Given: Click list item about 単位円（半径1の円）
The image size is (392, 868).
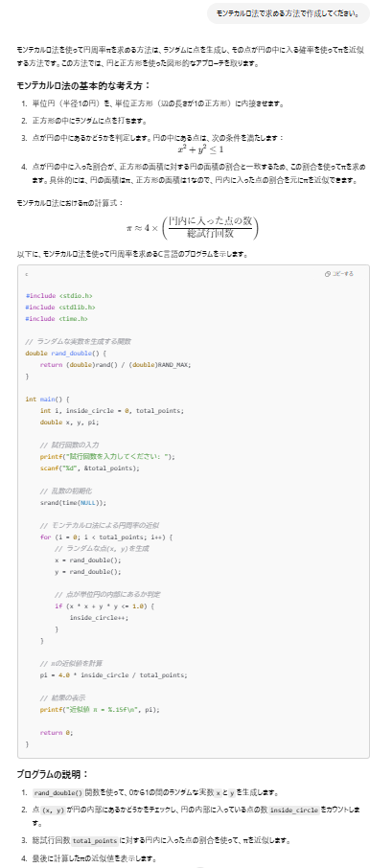Looking at the screenshot, I should tap(158, 103).
